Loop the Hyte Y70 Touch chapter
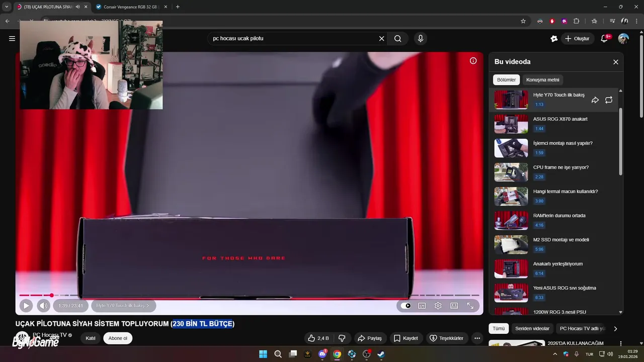The width and height of the screenshot is (644, 362). pyautogui.click(x=609, y=100)
